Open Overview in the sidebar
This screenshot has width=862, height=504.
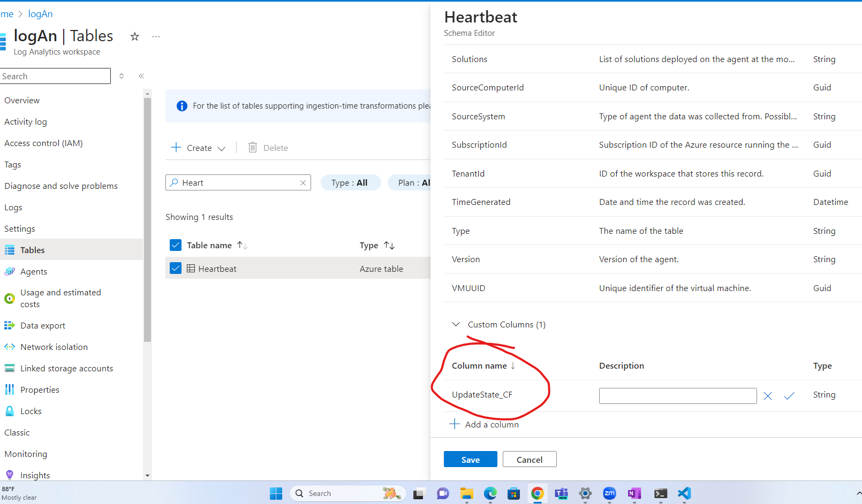[x=22, y=100]
